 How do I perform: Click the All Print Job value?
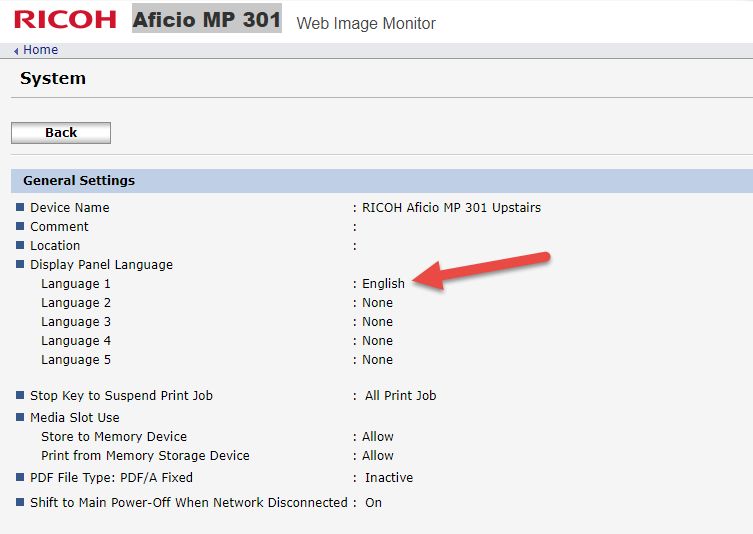[401, 396]
